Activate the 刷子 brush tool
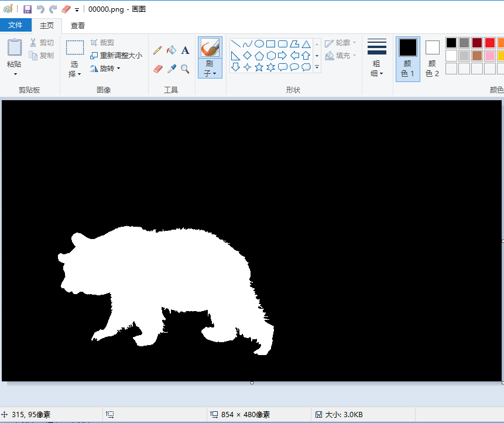The image size is (504, 423). [x=210, y=47]
